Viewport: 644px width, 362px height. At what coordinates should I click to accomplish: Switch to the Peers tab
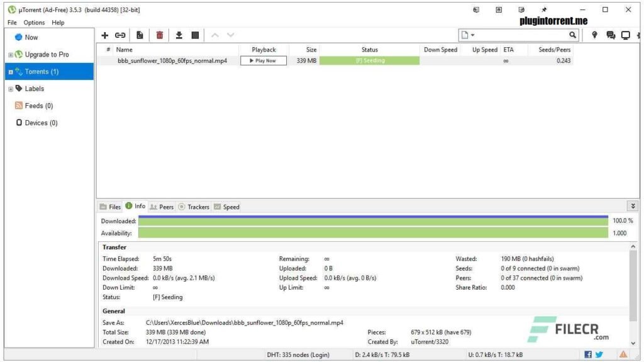[x=162, y=207]
